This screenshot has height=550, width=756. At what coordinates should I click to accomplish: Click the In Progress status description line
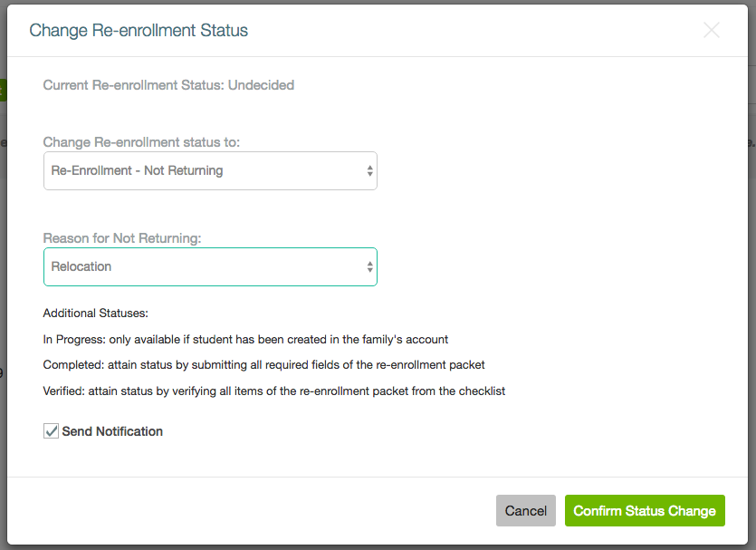(245, 339)
